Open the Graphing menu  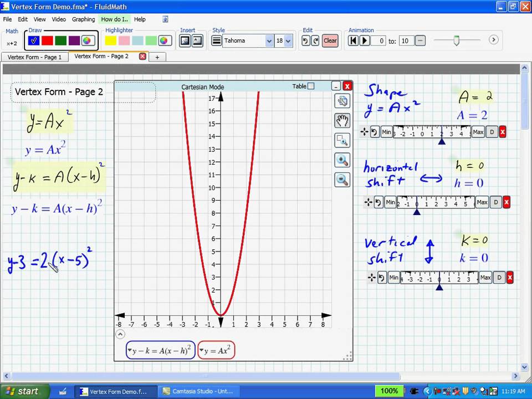84,19
